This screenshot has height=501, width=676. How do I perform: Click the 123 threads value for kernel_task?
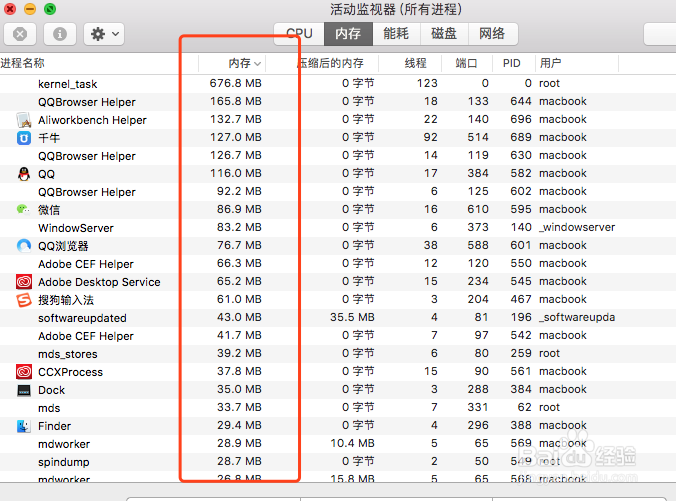[x=427, y=83]
